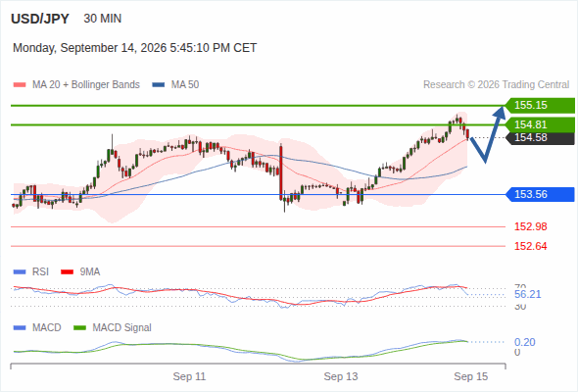This screenshot has width=578, height=392.
Task: Select the 30 MIN timeframe label
Action: click(103, 19)
